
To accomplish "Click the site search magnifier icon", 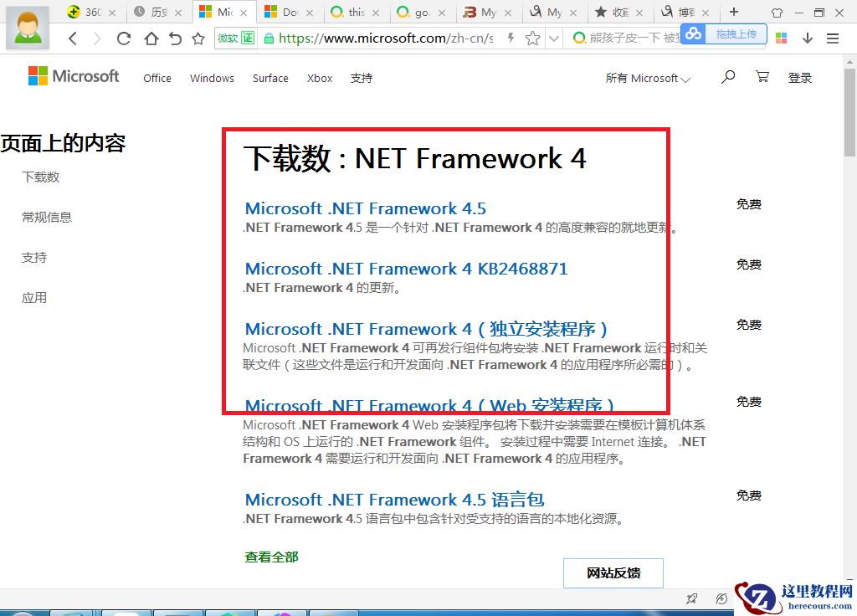I will (727, 77).
